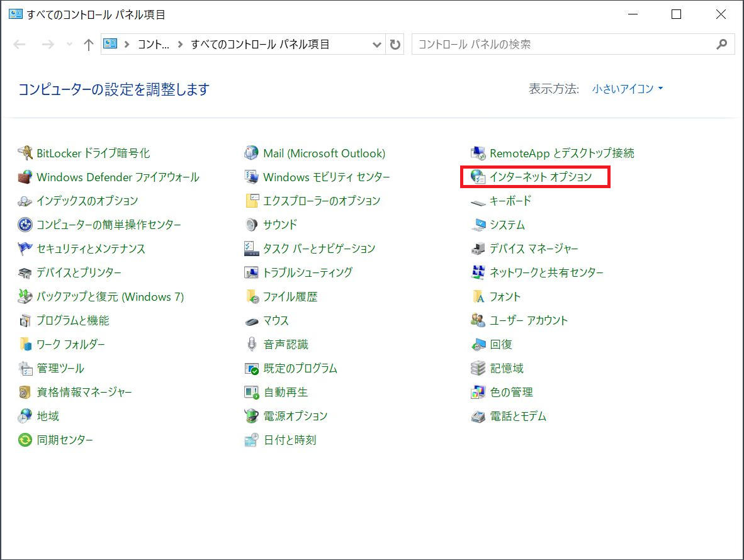Open the プログラムと機能 icon

pyautogui.click(x=25, y=320)
